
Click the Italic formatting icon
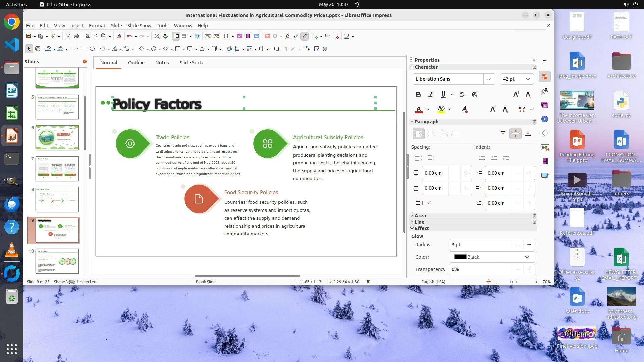pos(431,94)
